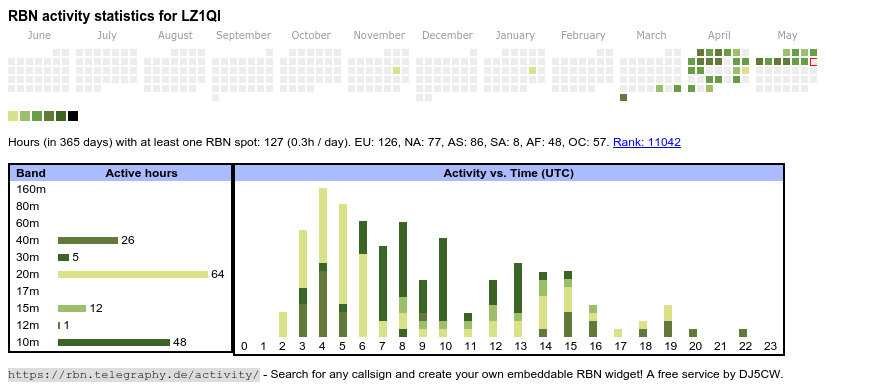Click the activity bar above hour 8
The height and width of the screenshot is (390, 870).
(403, 280)
